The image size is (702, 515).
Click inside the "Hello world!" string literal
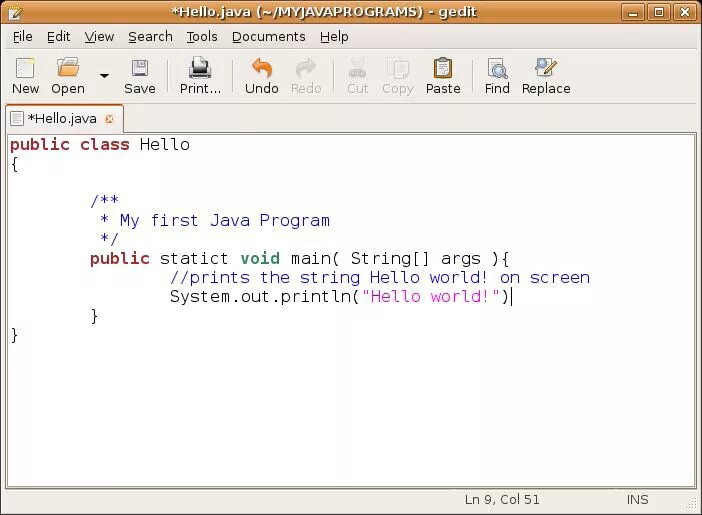[431, 297]
